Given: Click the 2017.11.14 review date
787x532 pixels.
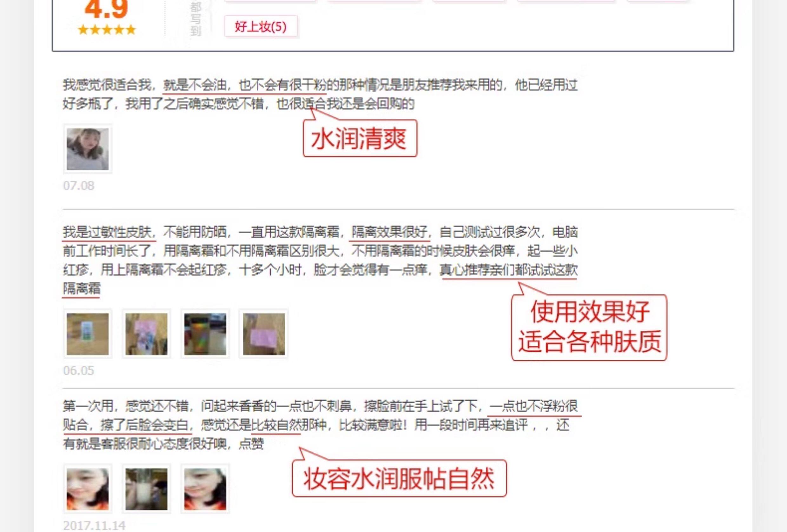Looking at the screenshot, I should (94, 526).
